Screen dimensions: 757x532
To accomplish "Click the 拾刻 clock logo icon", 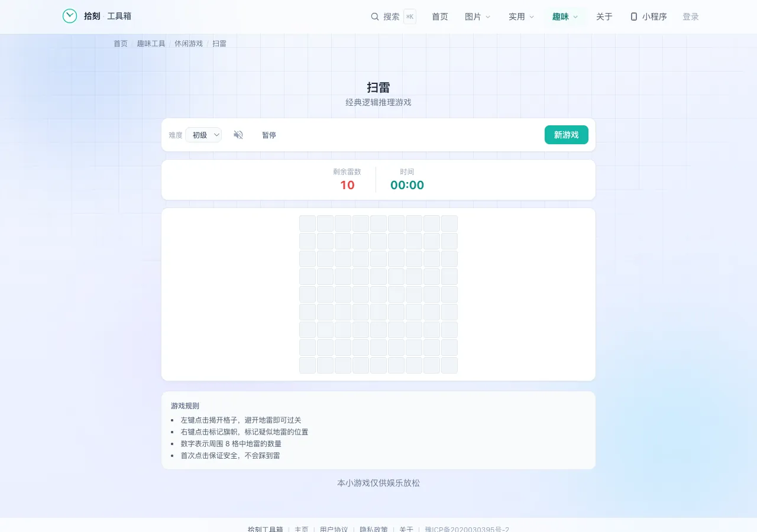I will point(70,16).
